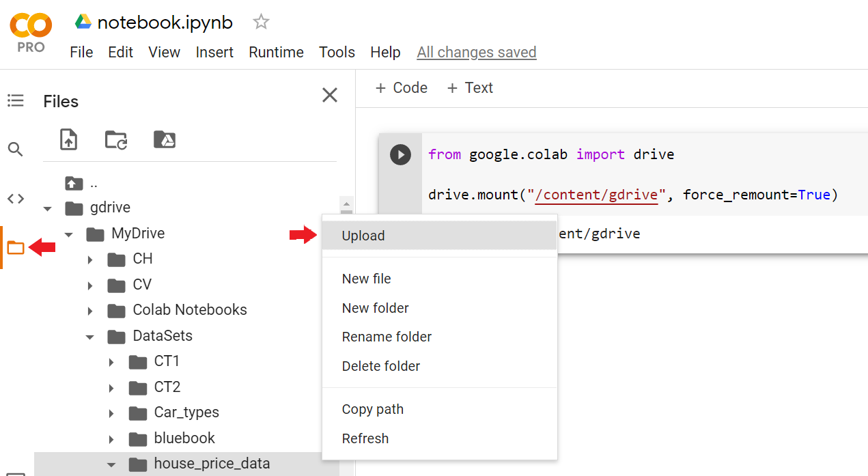Expand the Car_types folder
The image size is (868, 476).
[111, 412]
